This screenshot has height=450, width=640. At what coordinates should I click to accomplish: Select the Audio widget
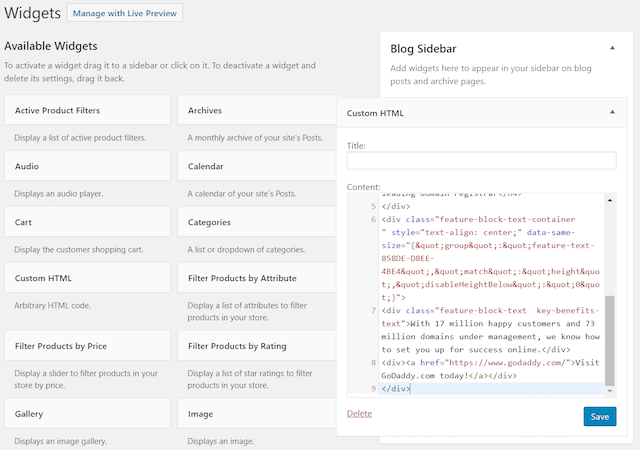pos(87,166)
